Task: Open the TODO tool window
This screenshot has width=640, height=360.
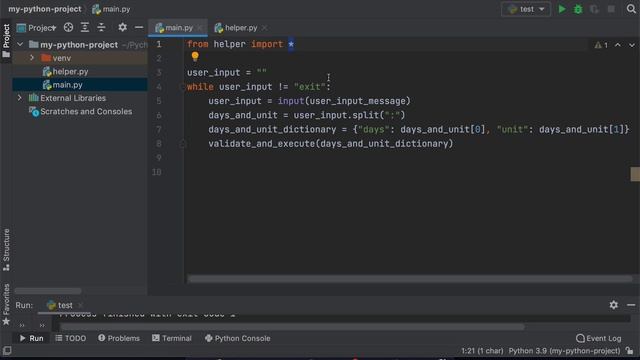Action: coord(71,338)
